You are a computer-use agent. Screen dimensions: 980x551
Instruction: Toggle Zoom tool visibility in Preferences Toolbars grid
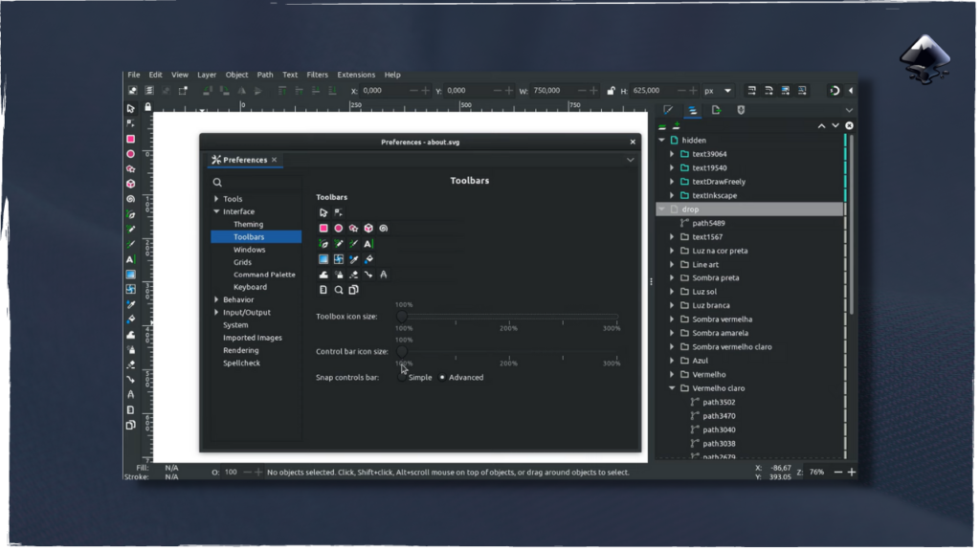(x=339, y=291)
